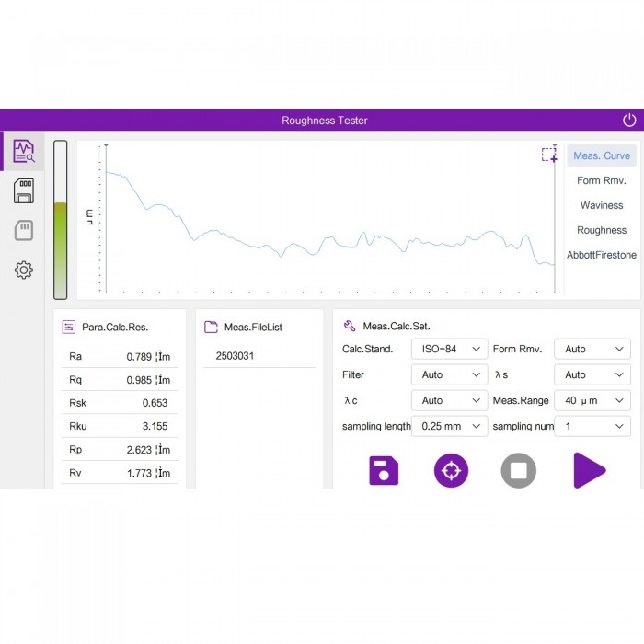Open the Form Rmv. Auto dropdown

592,349
